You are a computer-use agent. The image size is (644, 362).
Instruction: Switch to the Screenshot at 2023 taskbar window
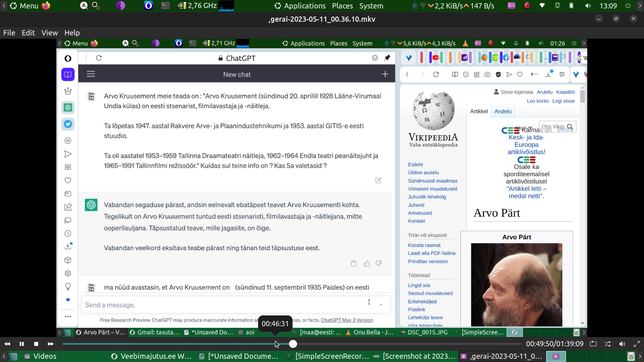[x=415, y=356]
